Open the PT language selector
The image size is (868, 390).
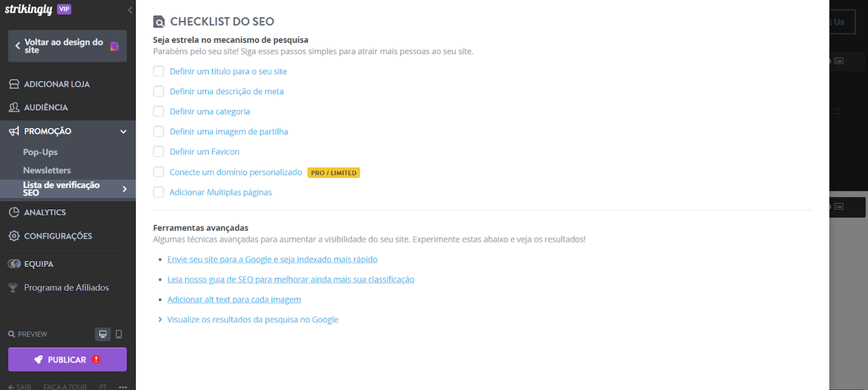click(103, 386)
